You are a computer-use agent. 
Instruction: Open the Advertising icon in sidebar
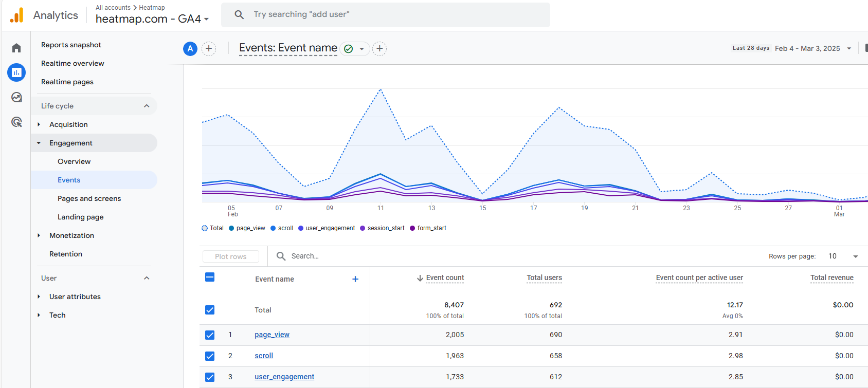coord(16,122)
